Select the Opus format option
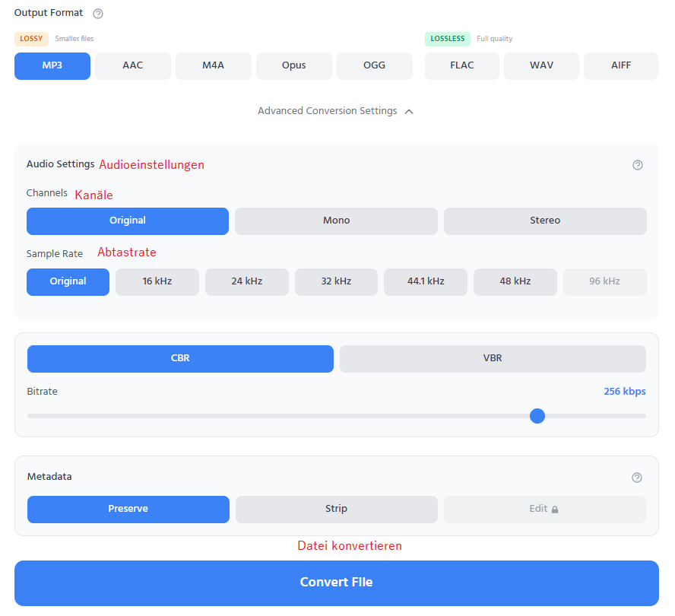 293,65
